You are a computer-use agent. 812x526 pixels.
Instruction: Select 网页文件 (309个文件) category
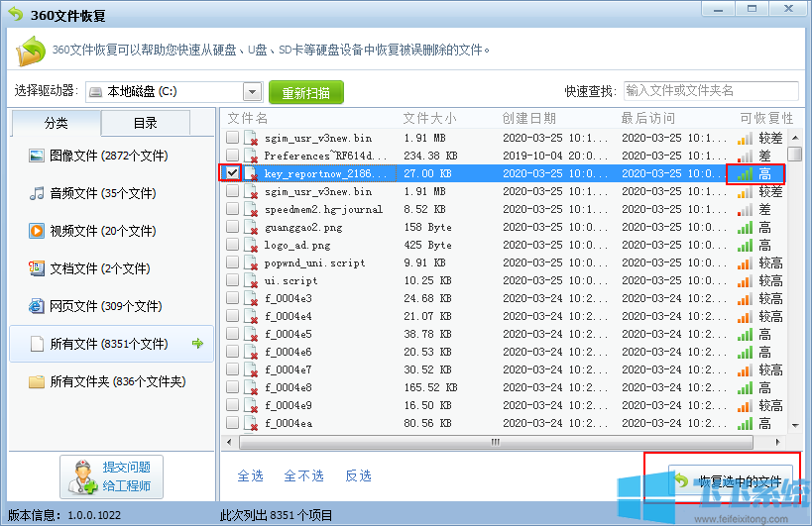pyautogui.click(x=111, y=306)
